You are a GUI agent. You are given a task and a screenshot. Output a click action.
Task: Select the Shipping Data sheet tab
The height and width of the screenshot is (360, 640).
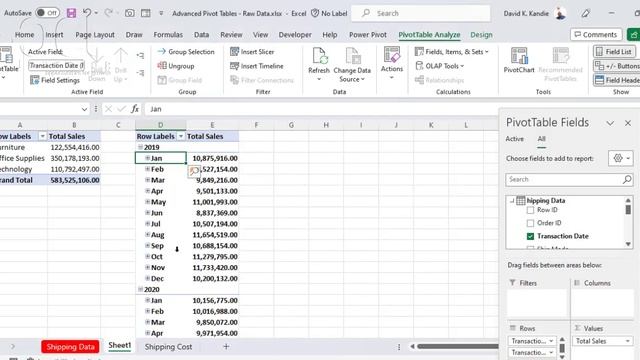point(70,347)
